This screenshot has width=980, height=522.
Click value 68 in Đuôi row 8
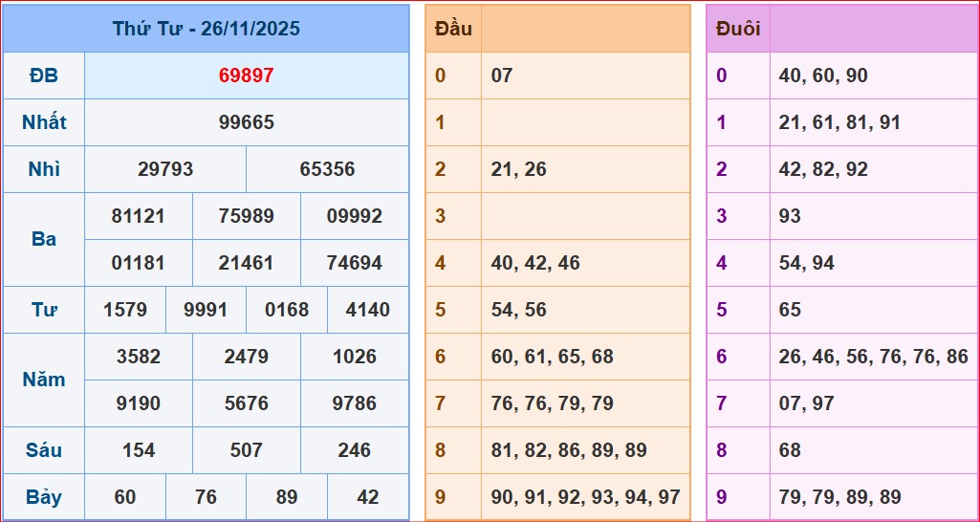[x=790, y=450]
